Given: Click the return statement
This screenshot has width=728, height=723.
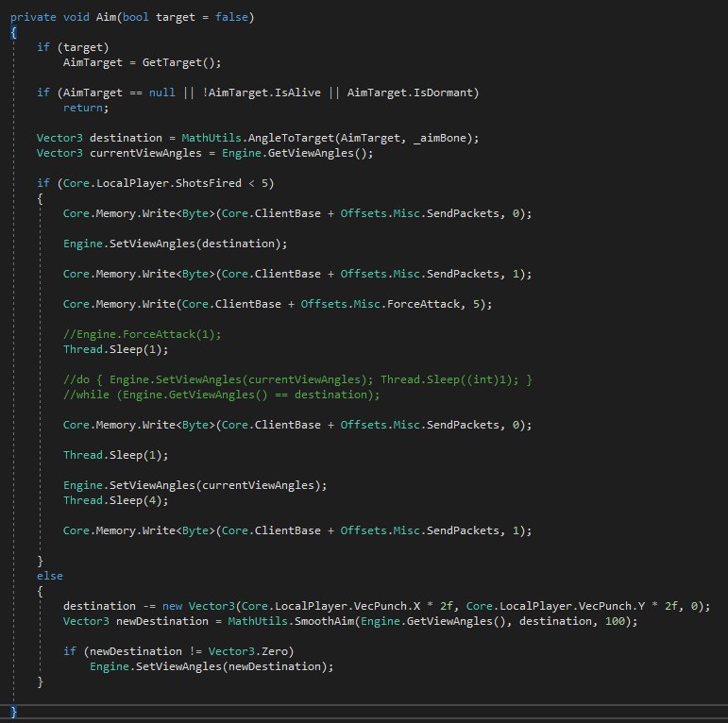Looking at the screenshot, I should click(x=83, y=107).
